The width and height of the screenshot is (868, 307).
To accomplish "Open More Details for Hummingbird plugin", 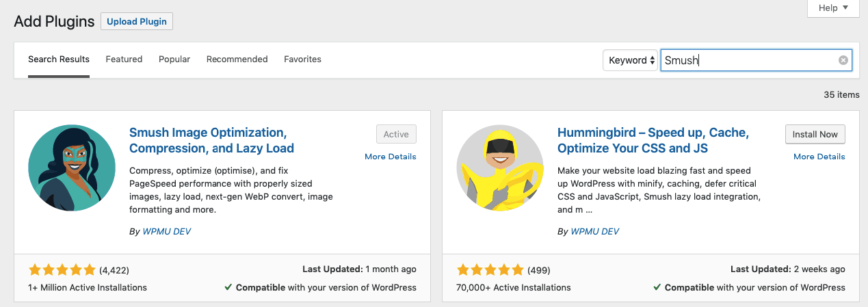I will tap(819, 157).
